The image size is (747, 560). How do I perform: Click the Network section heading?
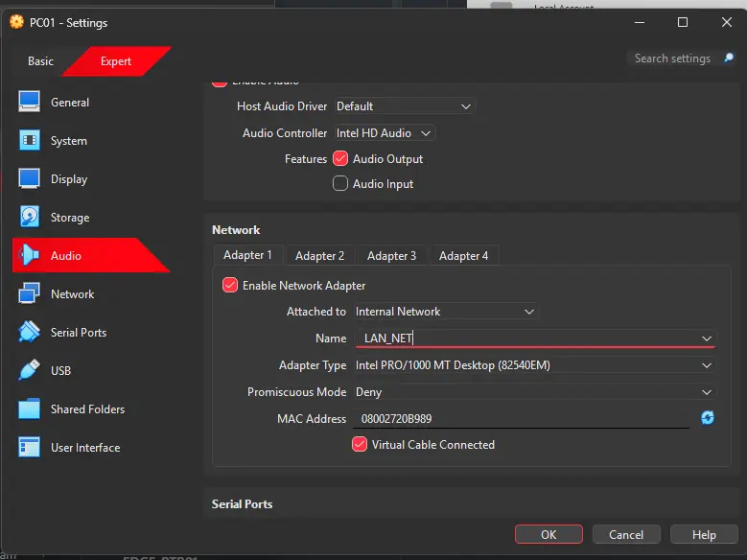[x=236, y=230]
